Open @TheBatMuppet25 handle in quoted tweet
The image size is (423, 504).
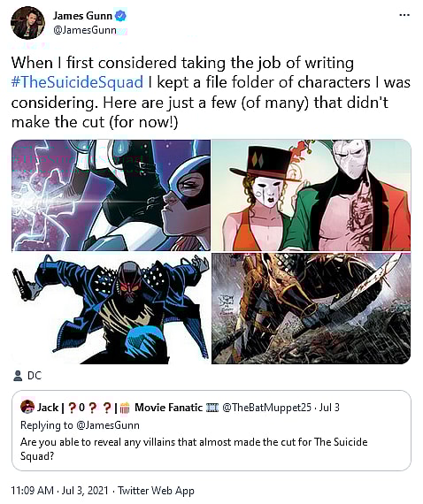coord(267,408)
